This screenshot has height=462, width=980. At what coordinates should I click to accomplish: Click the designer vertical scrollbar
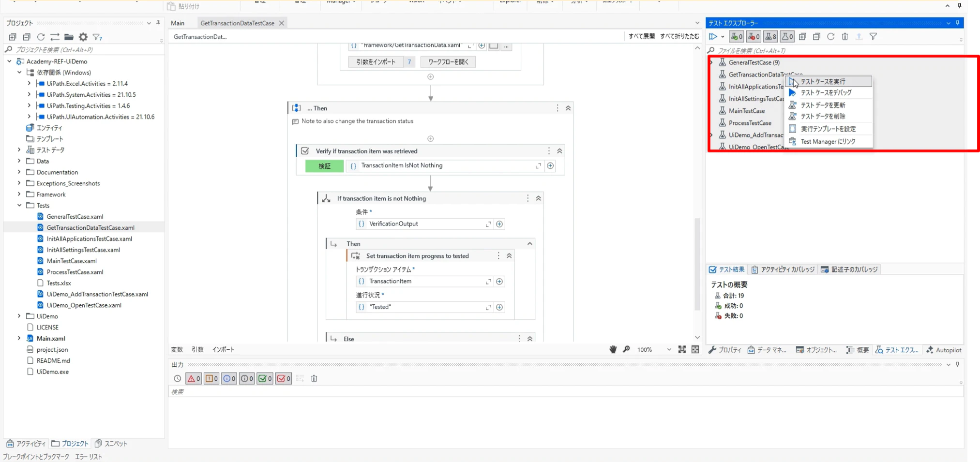[697, 264]
